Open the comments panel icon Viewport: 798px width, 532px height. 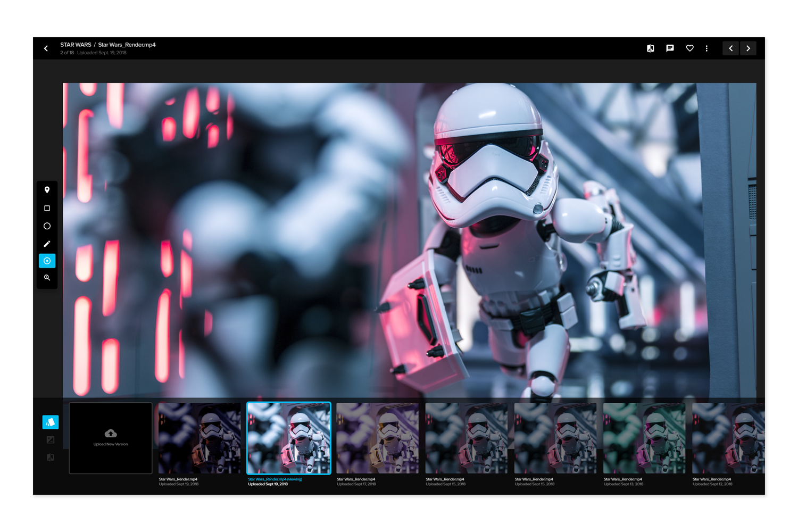tap(670, 48)
